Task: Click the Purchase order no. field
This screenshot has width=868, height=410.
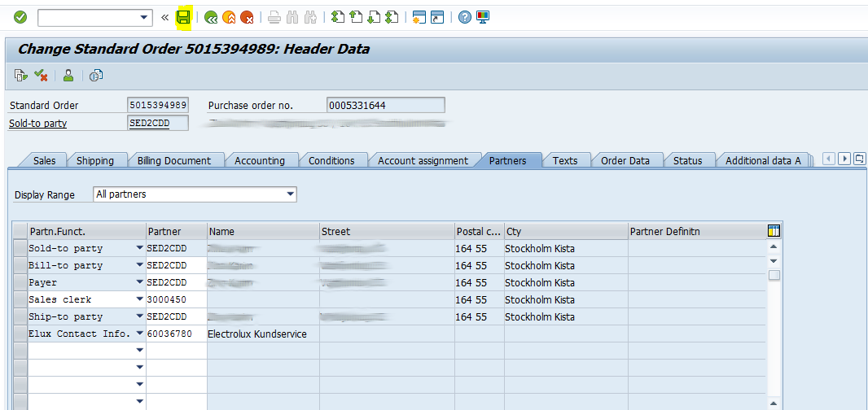Action: click(385, 105)
